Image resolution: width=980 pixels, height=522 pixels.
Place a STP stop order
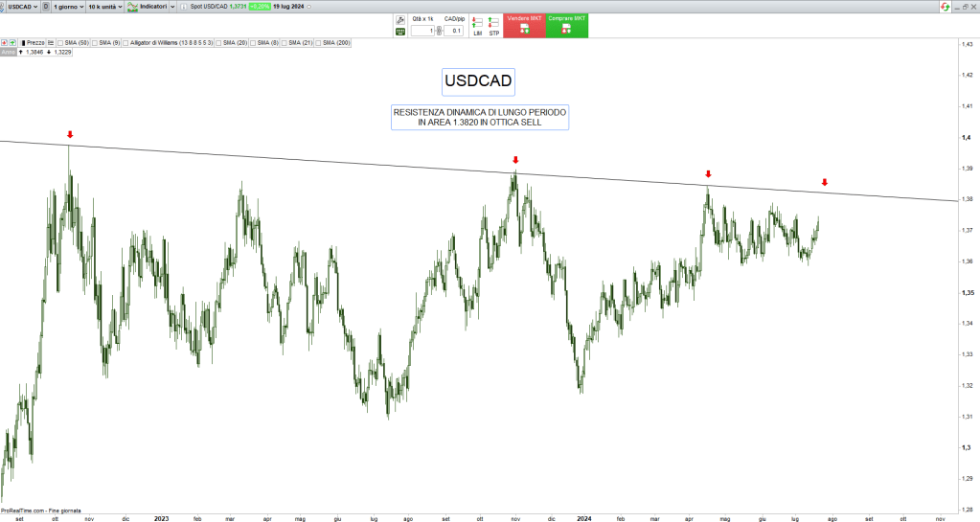493,26
